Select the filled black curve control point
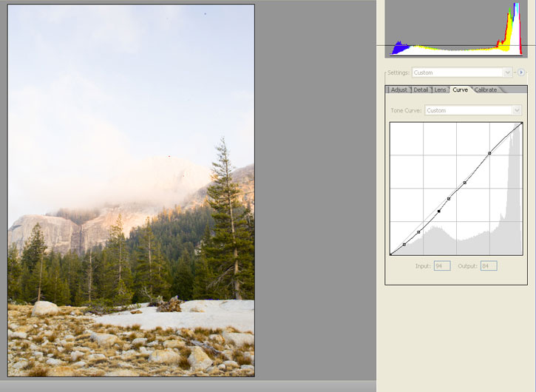The width and height of the screenshot is (536, 392). pyautogui.click(x=439, y=212)
